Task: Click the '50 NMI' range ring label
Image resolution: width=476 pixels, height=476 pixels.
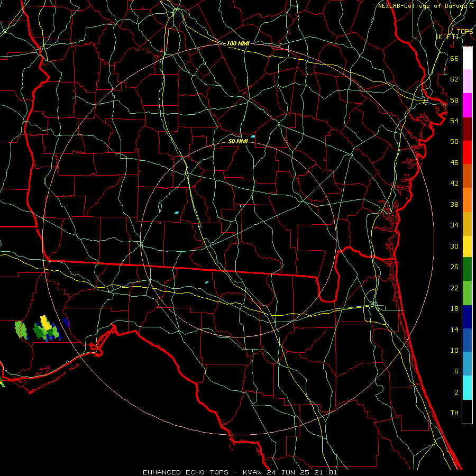Action: click(x=238, y=141)
